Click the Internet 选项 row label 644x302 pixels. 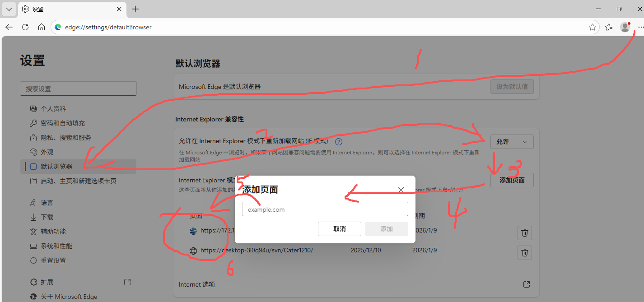197,284
